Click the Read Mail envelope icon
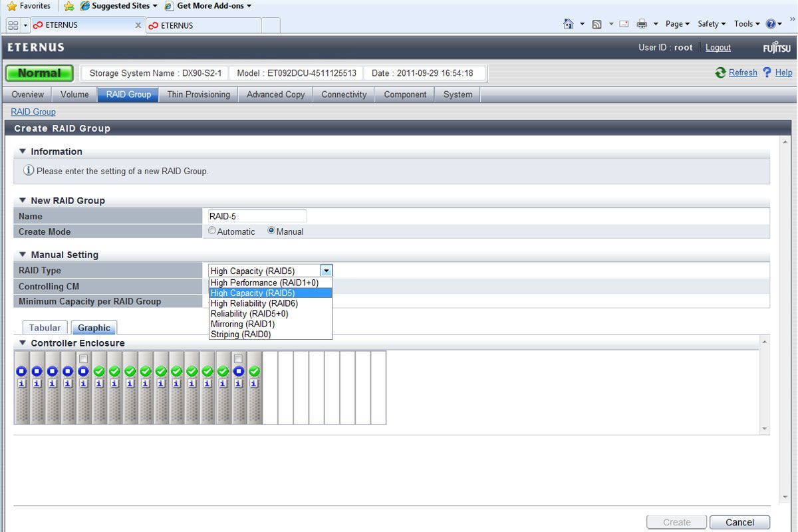Viewport: 798px width, 532px height. (x=624, y=24)
